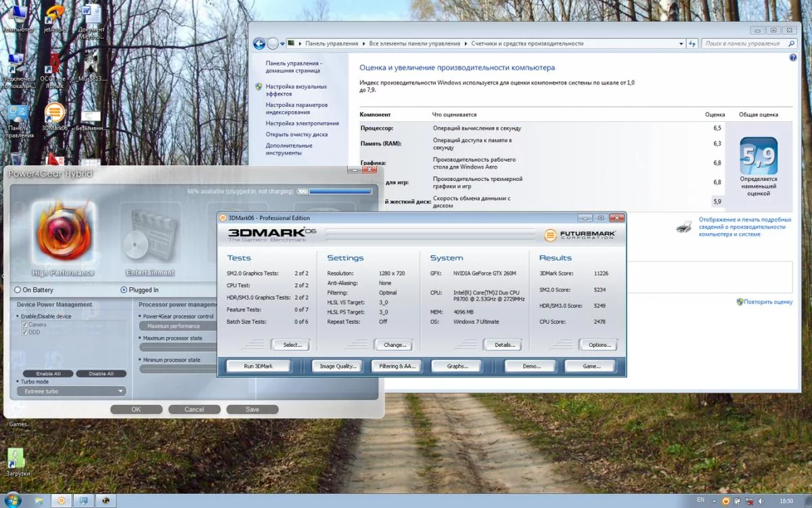The height and width of the screenshot is (508, 812).
Task: Click Save in Power4Gear Hybrid
Action: [252, 409]
